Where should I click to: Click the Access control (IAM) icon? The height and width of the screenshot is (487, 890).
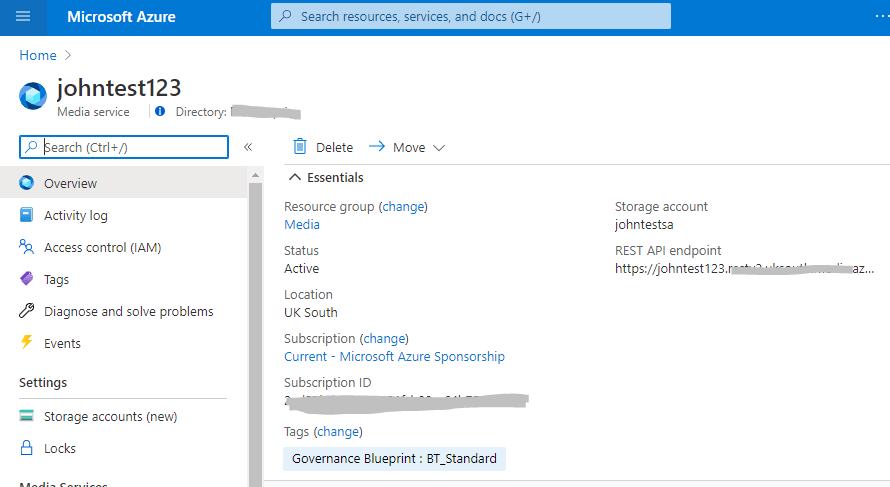27,247
